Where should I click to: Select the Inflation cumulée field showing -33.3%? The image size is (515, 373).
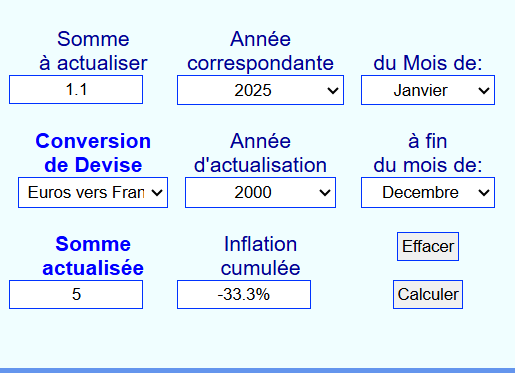[244, 294]
